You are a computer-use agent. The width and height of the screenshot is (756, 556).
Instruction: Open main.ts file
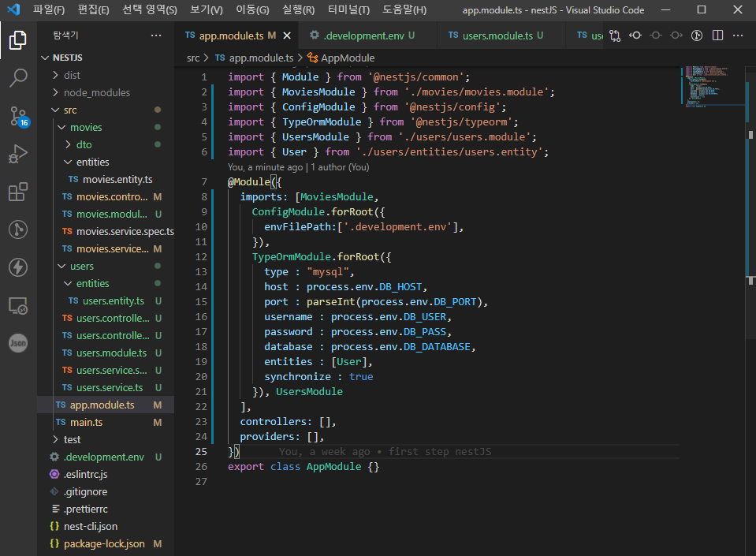tap(106, 423)
